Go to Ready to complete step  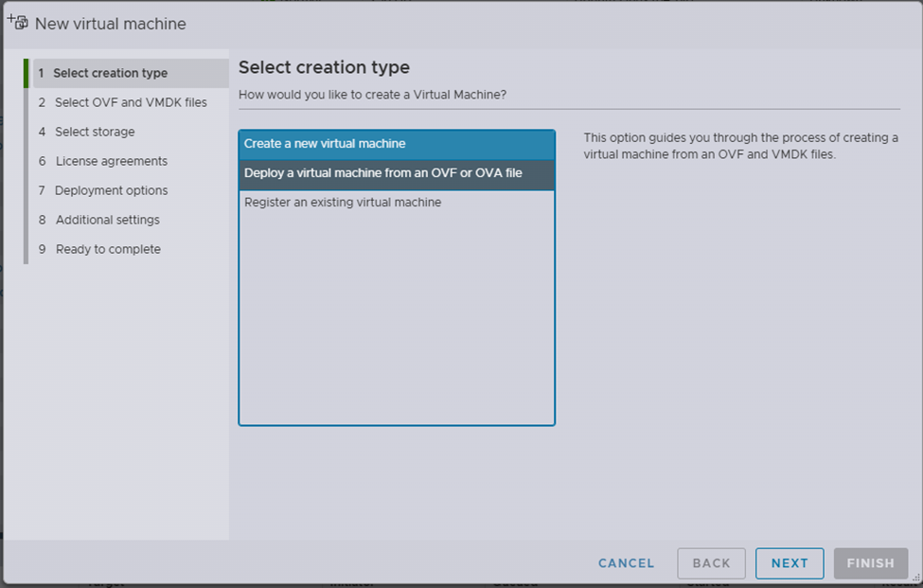coord(108,249)
